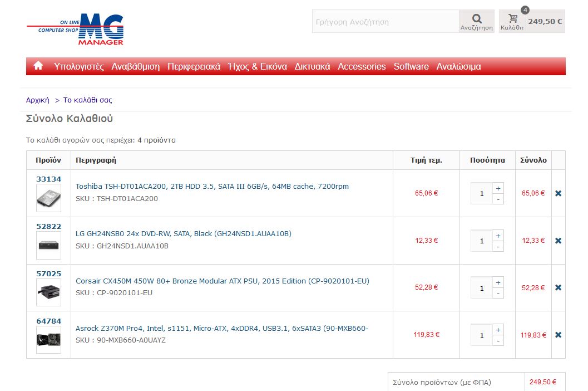The height and width of the screenshot is (391, 588).
Task: Open the Δικτυακά menu
Action: tap(312, 66)
